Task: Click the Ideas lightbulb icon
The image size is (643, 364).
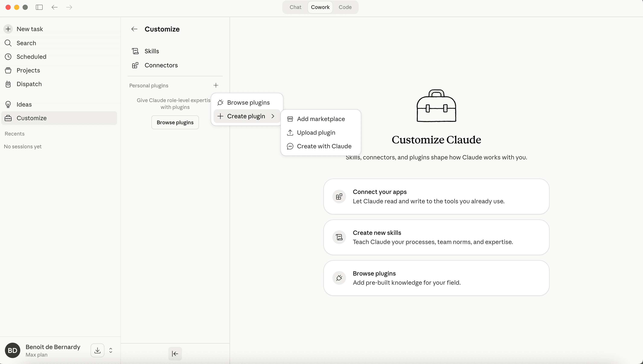Action: pyautogui.click(x=8, y=104)
